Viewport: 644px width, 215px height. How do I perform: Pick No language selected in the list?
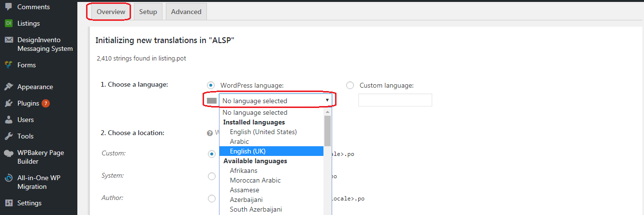pyautogui.click(x=271, y=112)
